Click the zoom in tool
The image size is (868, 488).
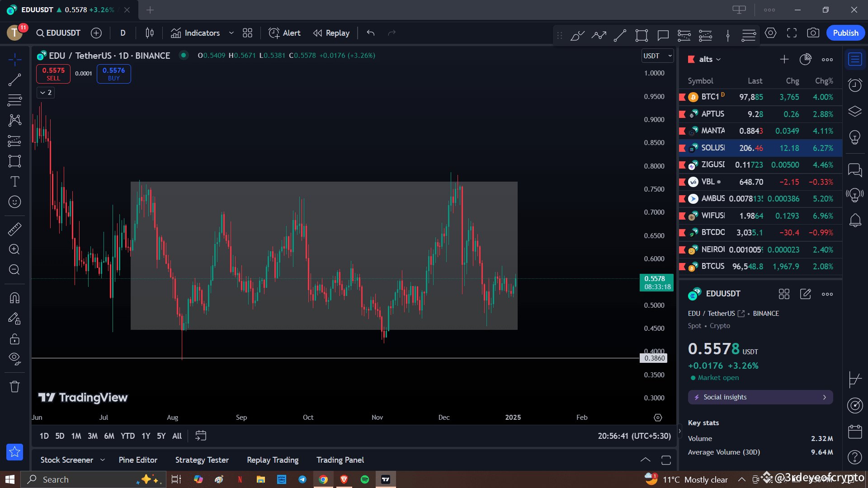coord(14,249)
